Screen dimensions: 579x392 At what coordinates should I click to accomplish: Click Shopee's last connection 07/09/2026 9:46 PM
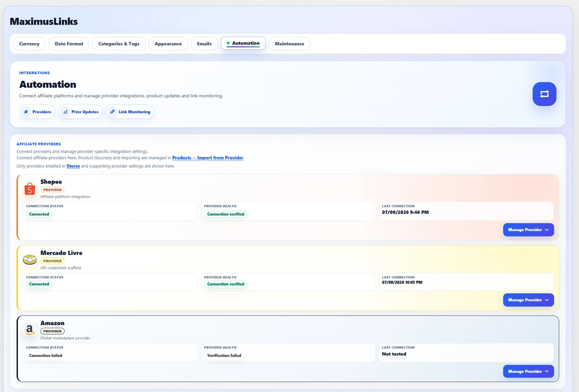tap(405, 212)
